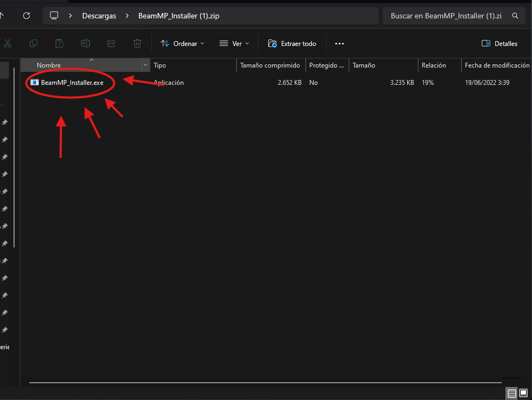Sort by the Tipo column header
This screenshot has width=532, height=400.
coord(193,65)
